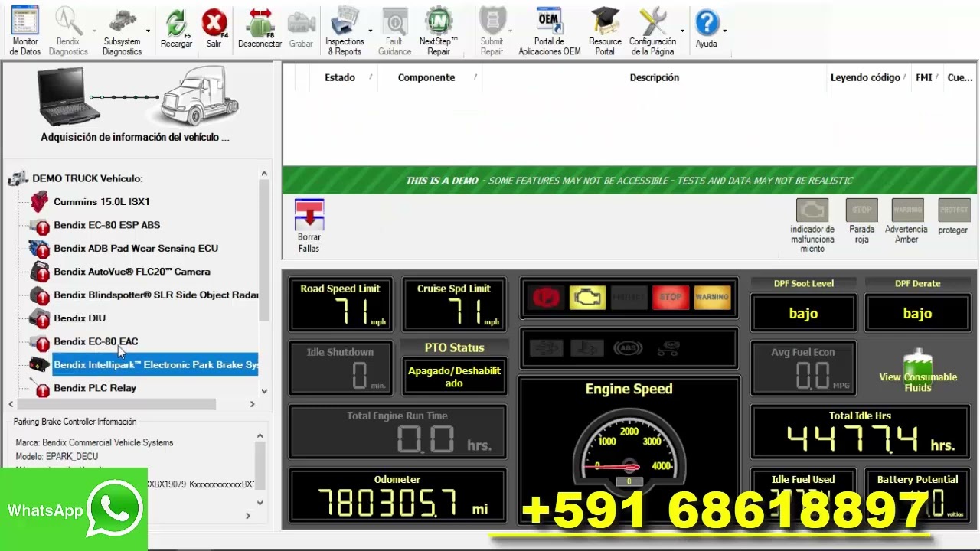The height and width of the screenshot is (551, 980).
Task: Sort by the Estado column header
Action: (340, 77)
